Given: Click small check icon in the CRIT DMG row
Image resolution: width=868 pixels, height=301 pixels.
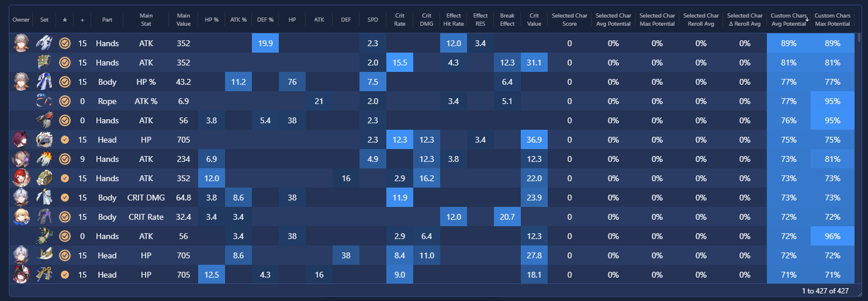Looking at the screenshot, I should pos(65,198).
